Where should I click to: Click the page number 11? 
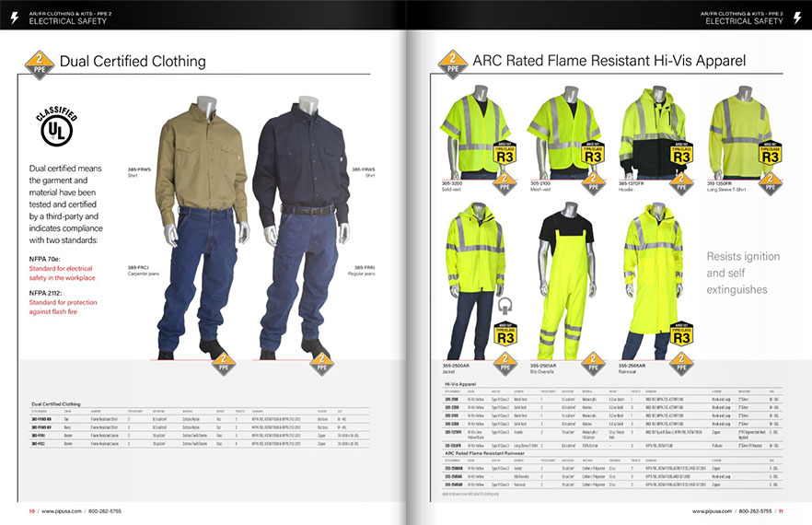click(x=781, y=511)
